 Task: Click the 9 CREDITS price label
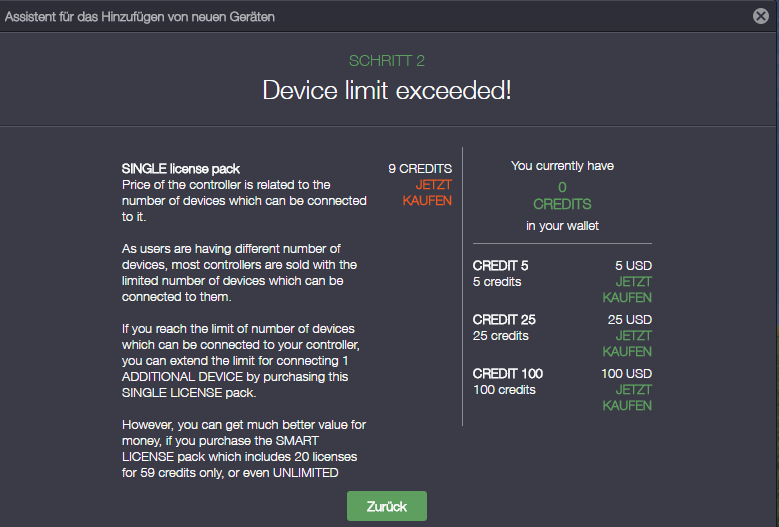pyautogui.click(x=420, y=168)
